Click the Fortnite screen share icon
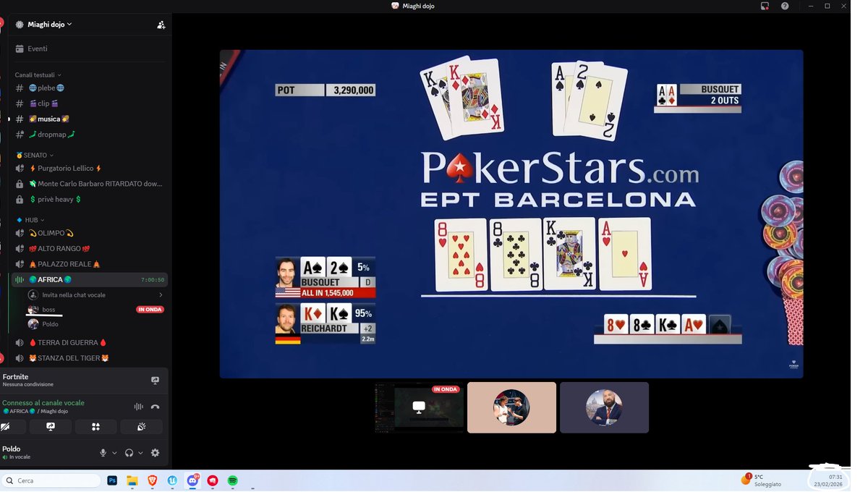 tap(155, 380)
